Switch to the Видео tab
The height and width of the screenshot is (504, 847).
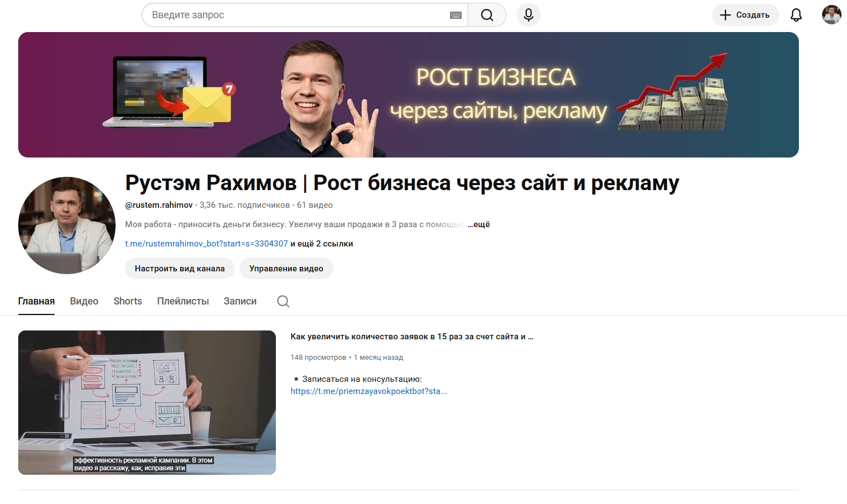tap(84, 301)
